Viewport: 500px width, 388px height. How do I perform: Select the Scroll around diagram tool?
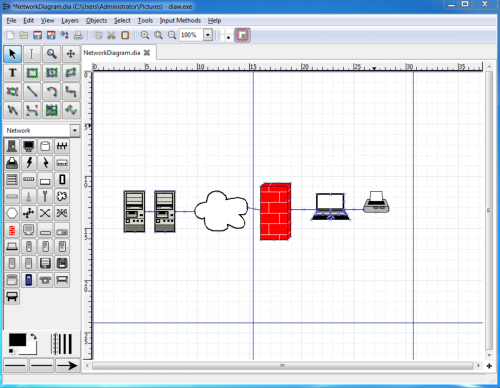(x=71, y=54)
